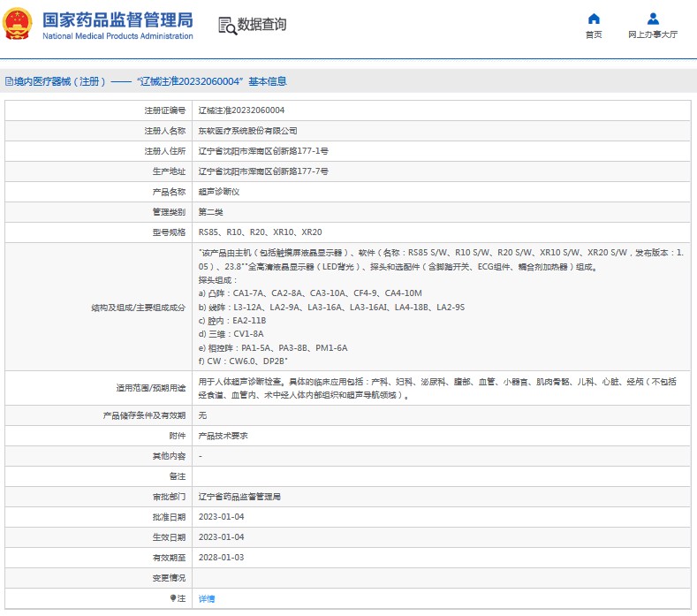Click the document icon before 境内医疗器械
Image resolution: width=697 pixels, height=616 pixels.
pyautogui.click(x=9, y=81)
